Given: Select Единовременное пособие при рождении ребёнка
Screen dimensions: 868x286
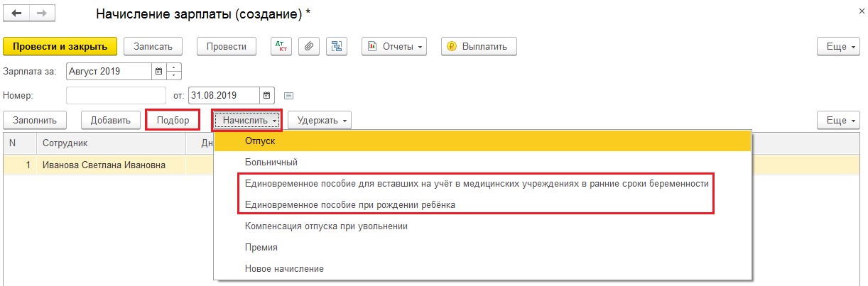Looking at the screenshot, I should tap(349, 204).
